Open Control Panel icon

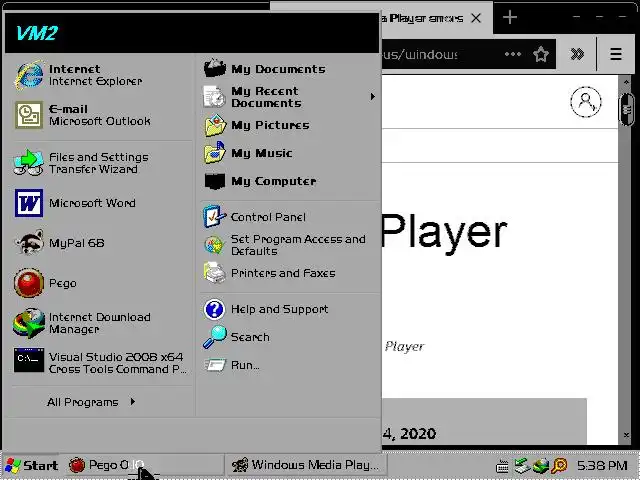(x=214, y=216)
